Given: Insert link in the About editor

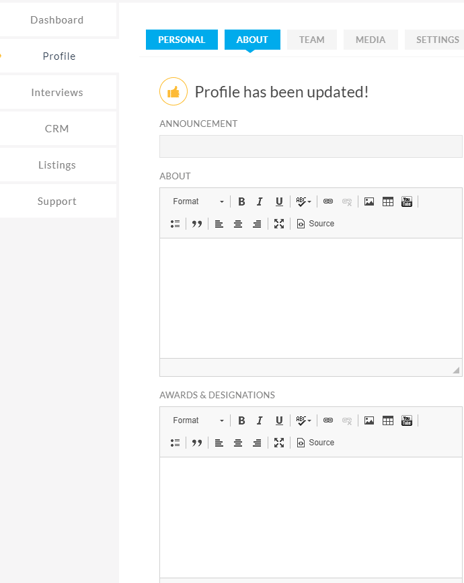Looking at the screenshot, I should point(328,202).
